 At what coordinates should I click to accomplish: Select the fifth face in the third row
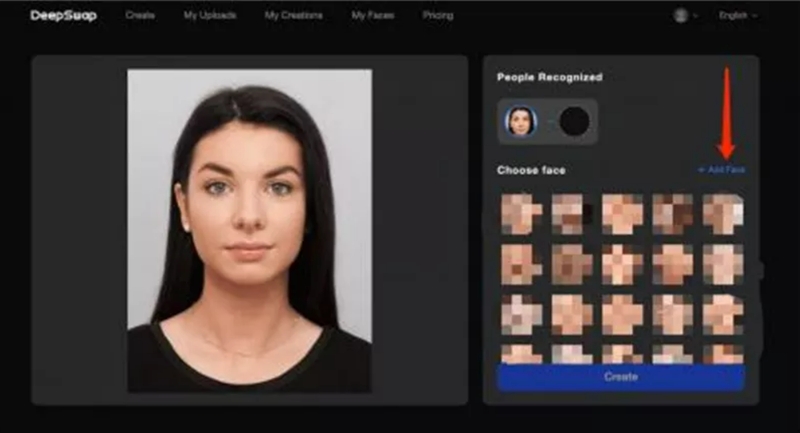point(723,315)
